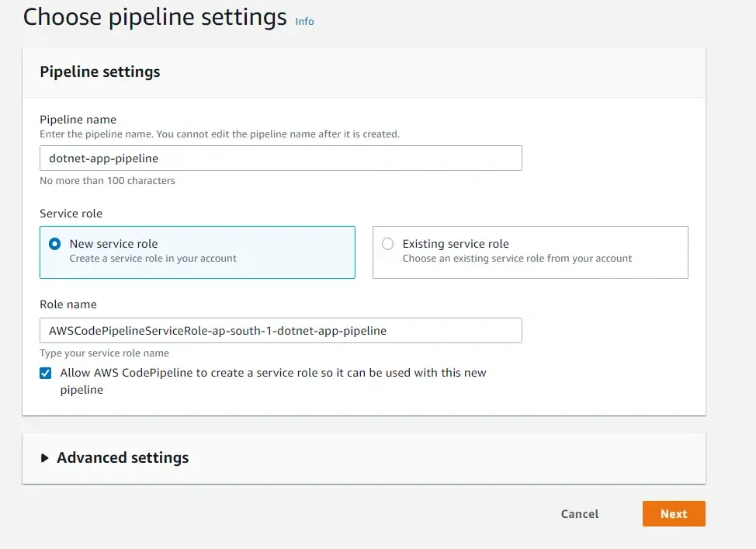
Task: Open the Info help link
Action: (x=304, y=22)
